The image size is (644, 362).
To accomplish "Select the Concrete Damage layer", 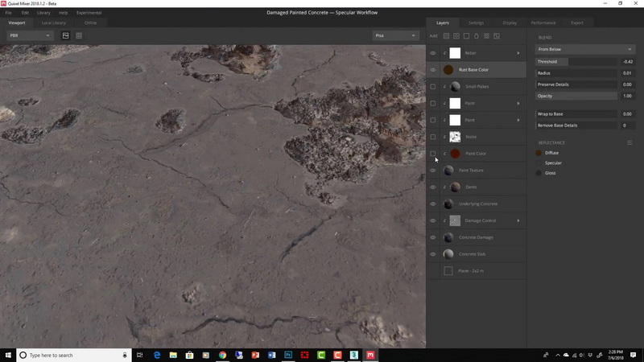I will 477,237.
